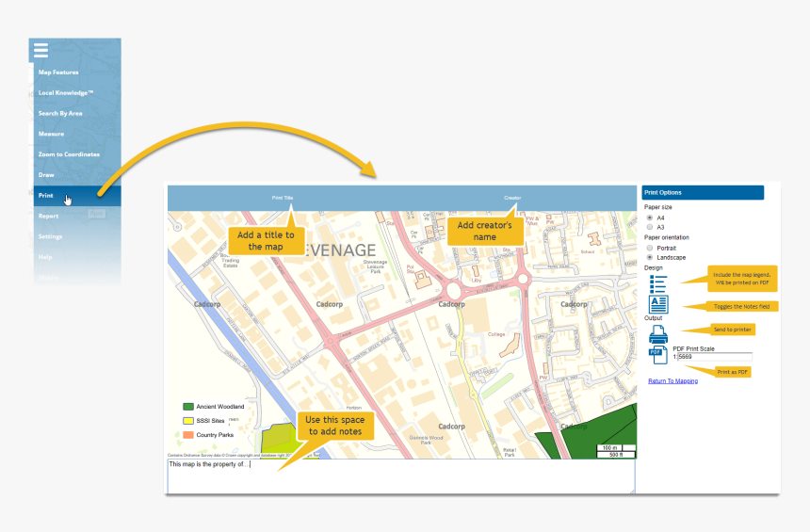This screenshot has width=810, height=532.
Task: Click the PDF Print Scale field
Action: point(714,357)
